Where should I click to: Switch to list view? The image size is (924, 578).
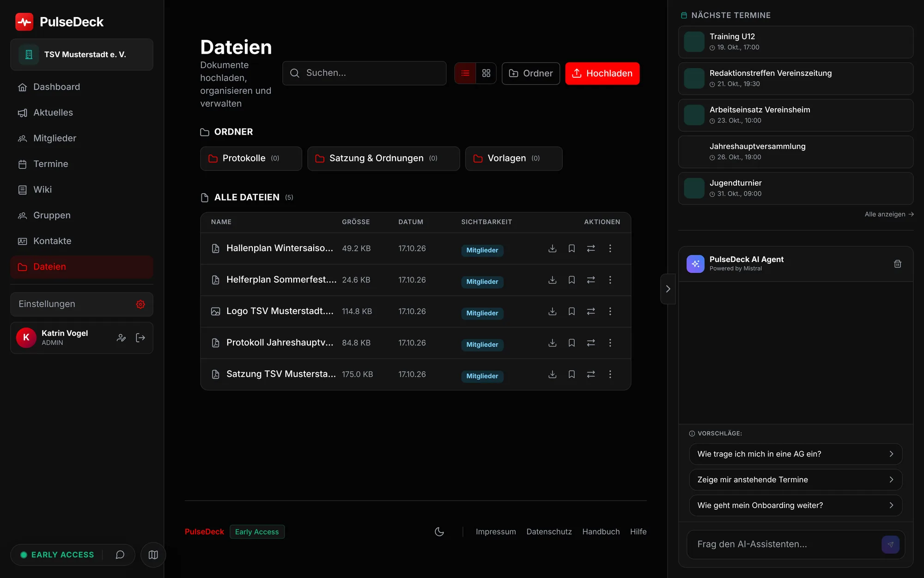pos(465,73)
